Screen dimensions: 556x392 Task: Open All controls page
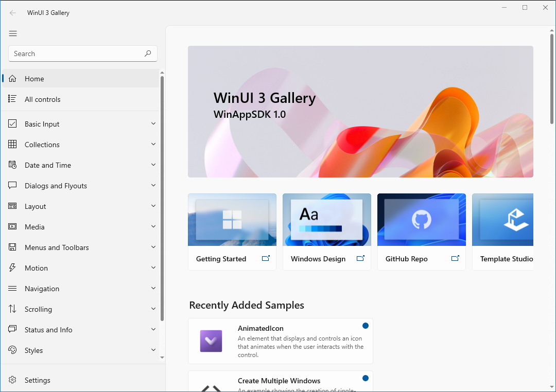pos(80,99)
